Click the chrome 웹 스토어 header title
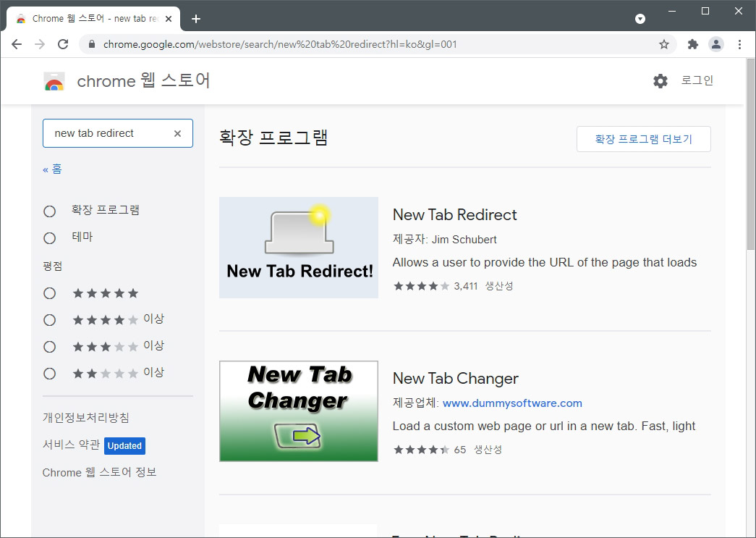Image resolution: width=756 pixels, height=538 pixels. point(144,80)
